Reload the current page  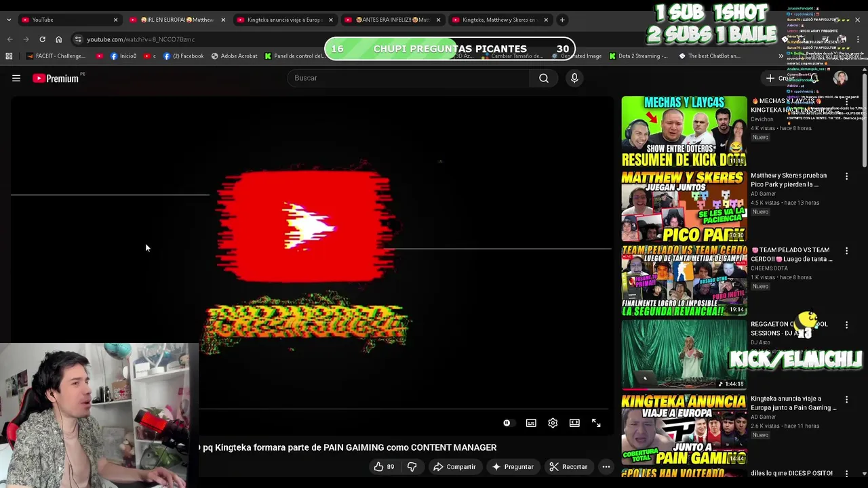pos(42,39)
